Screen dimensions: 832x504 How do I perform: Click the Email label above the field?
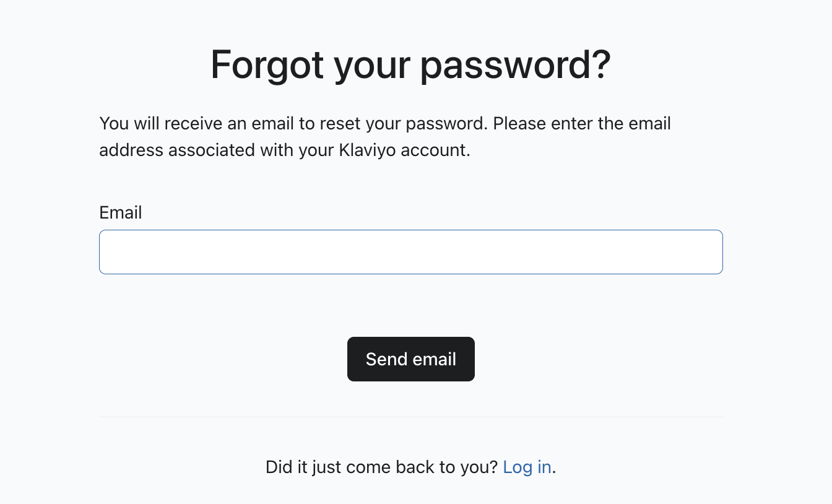click(120, 212)
